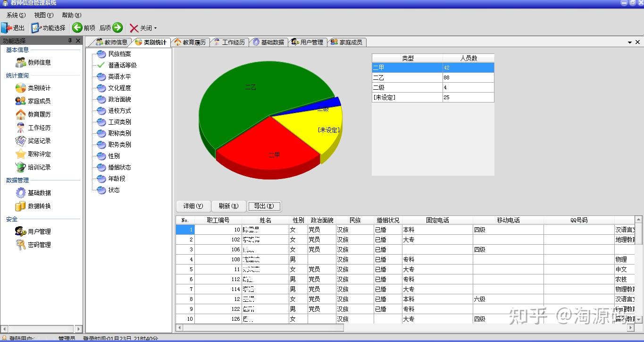The width and height of the screenshot is (644, 342).
Task: Switch to the 用户管理 tab
Action: [308, 42]
